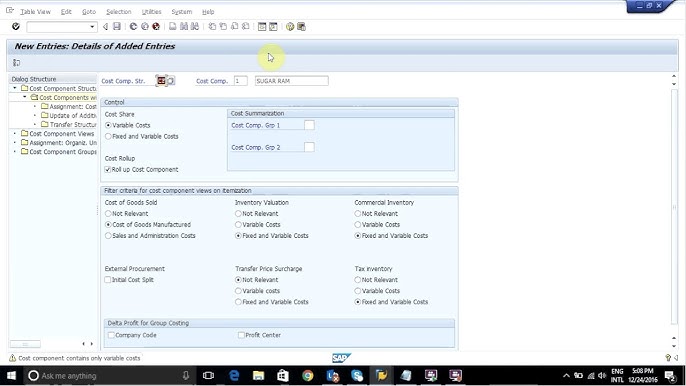Screen dimensions: 686x386
Task: Enable the Initial Cost Split checkbox
Action: pos(108,280)
